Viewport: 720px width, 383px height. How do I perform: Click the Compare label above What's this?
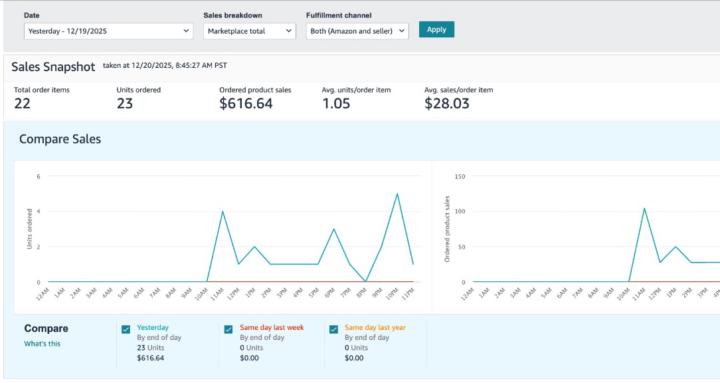46,328
